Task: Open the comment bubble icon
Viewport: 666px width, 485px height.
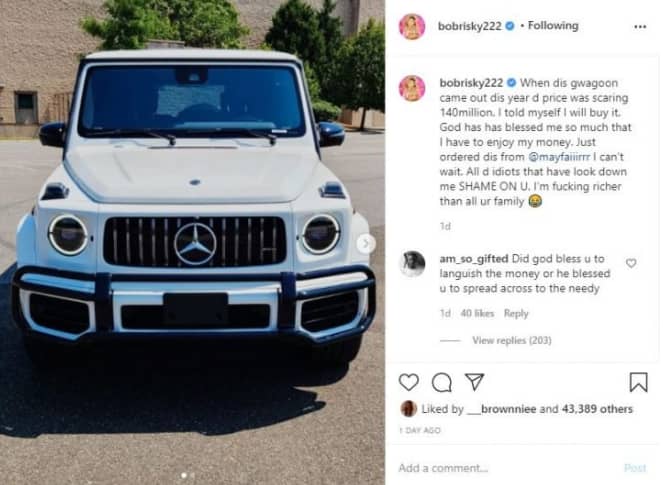Action: [442, 382]
